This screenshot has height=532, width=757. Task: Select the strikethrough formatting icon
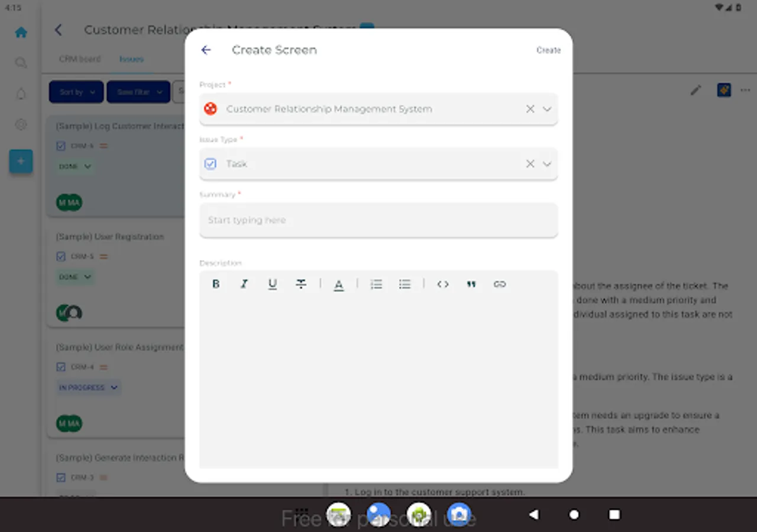(301, 284)
